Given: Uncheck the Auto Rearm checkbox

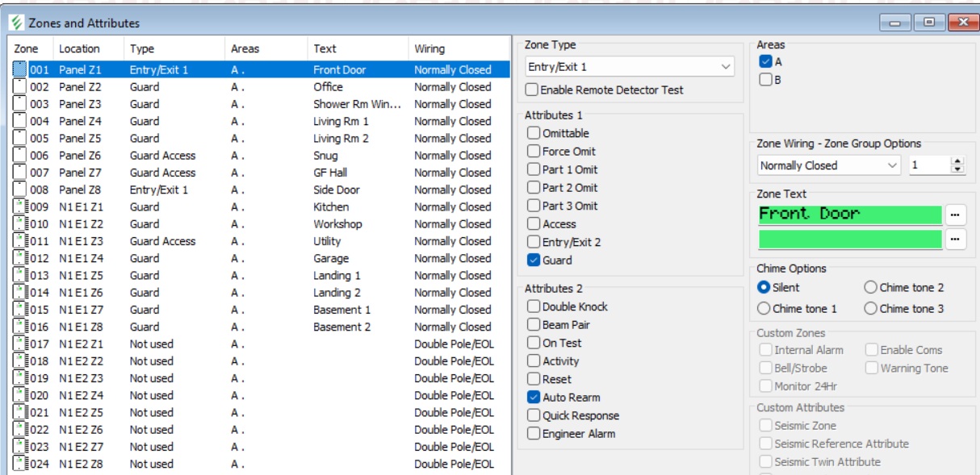Looking at the screenshot, I should (534, 397).
